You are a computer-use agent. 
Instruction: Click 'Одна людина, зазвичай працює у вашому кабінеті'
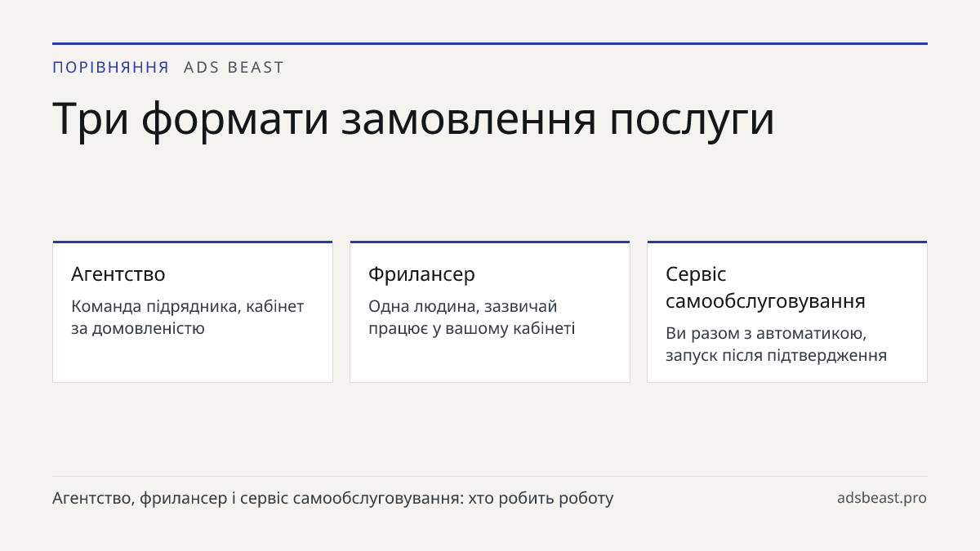click(471, 318)
